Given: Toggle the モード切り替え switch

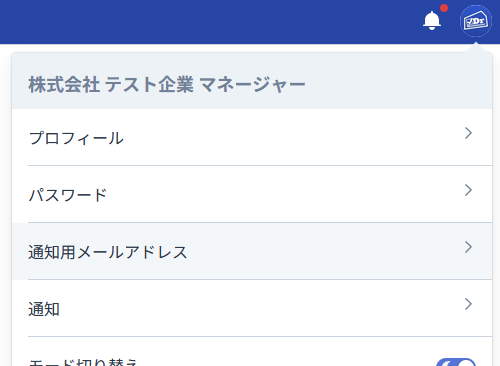Looking at the screenshot, I should pos(456,362).
